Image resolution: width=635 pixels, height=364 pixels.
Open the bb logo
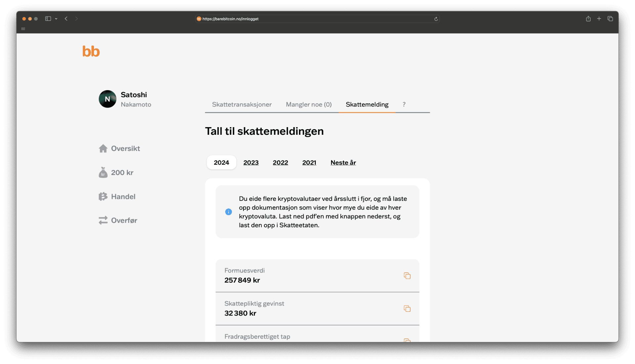pos(91,51)
